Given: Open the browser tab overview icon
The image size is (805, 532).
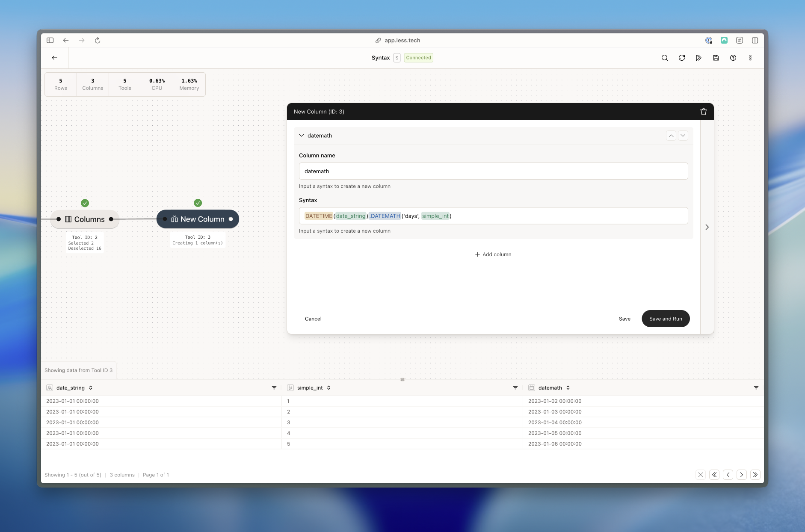Looking at the screenshot, I should 740,40.
